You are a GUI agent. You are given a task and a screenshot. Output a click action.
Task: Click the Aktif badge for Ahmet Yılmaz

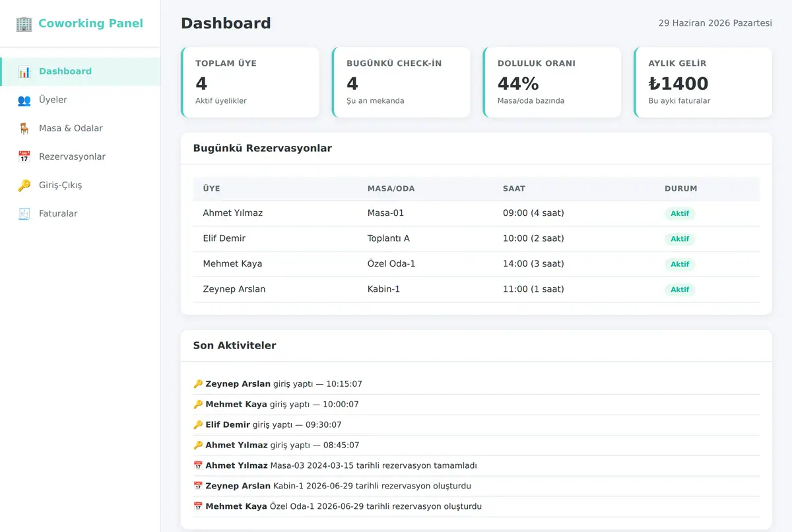pyautogui.click(x=680, y=214)
